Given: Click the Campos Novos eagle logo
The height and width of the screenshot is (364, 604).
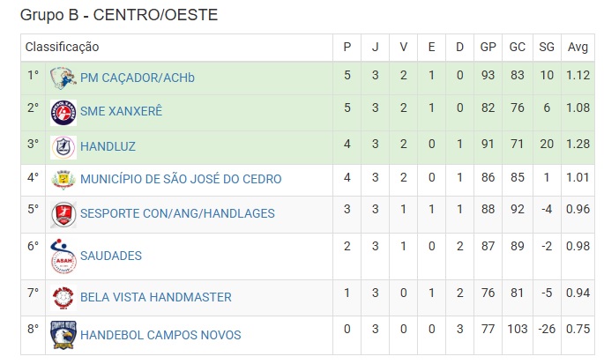Looking at the screenshot, I should point(63,335).
